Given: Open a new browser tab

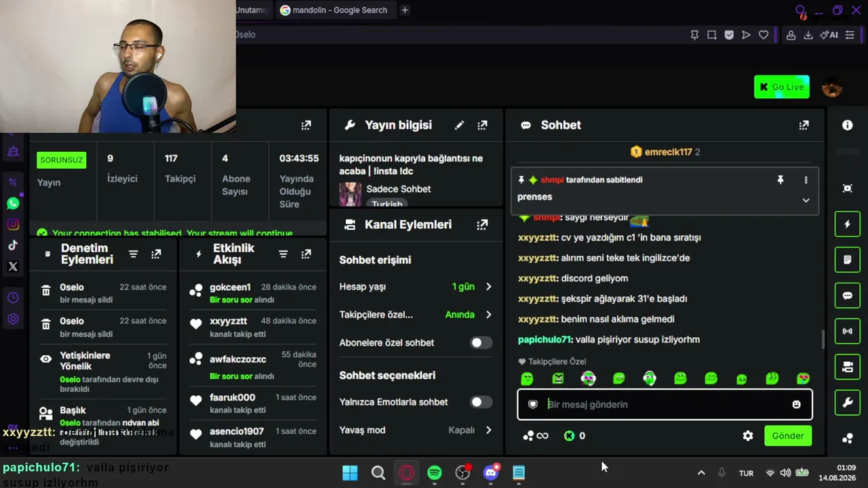Looking at the screenshot, I should (405, 10).
